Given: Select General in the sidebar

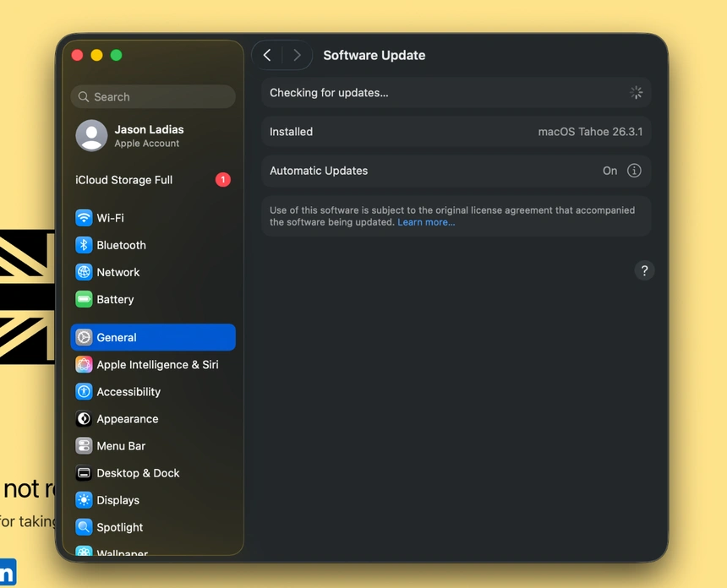Looking at the screenshot, I should [153, 337].
